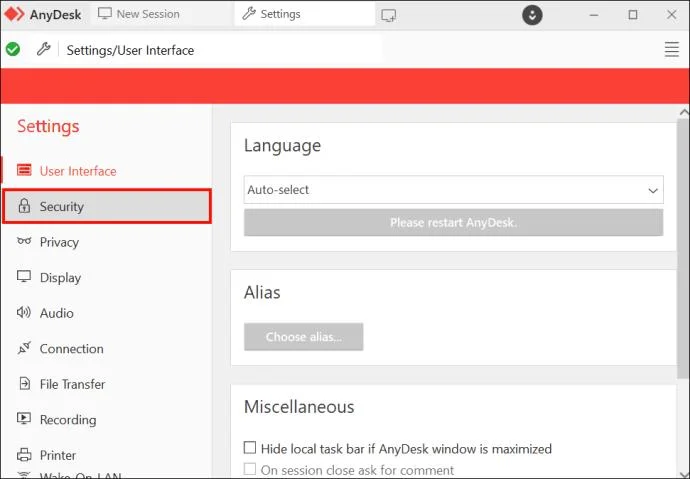This screenshot has height=479, width=690.
Task: Expand the Auto-select language dropdown
Action: (x=454, y=190)
